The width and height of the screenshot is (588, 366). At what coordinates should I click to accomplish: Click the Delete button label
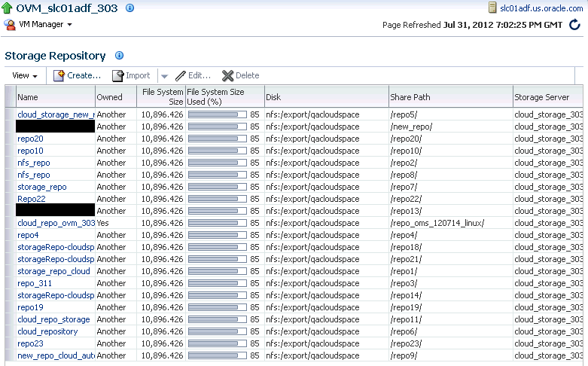point(248,75)
